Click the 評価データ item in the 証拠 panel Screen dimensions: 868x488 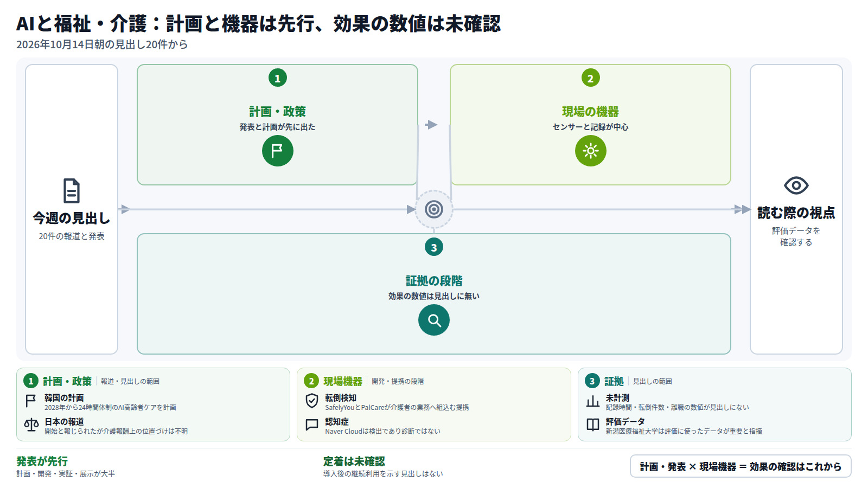point(625,421)
